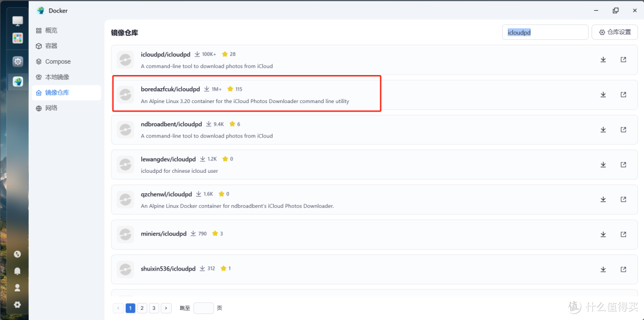Download the miniers/icloudpd image
The width and height of the screenshot is (644, 320).
click(603, 234)
